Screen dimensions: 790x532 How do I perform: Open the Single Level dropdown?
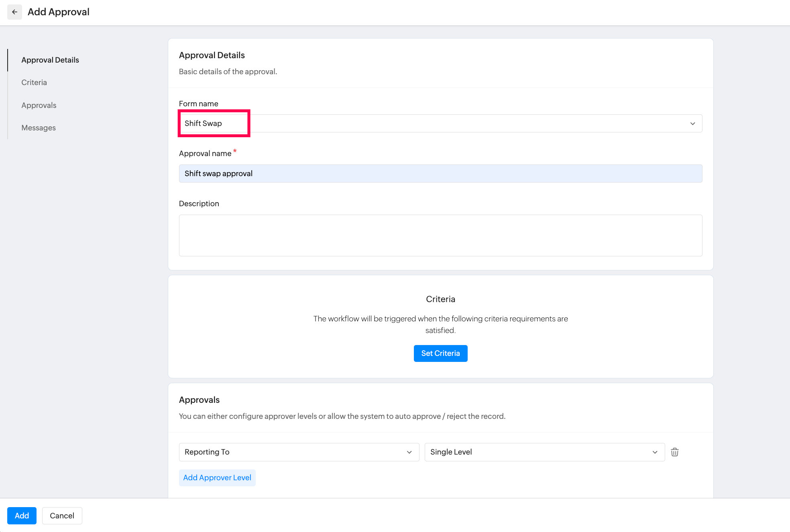[544, 452]
